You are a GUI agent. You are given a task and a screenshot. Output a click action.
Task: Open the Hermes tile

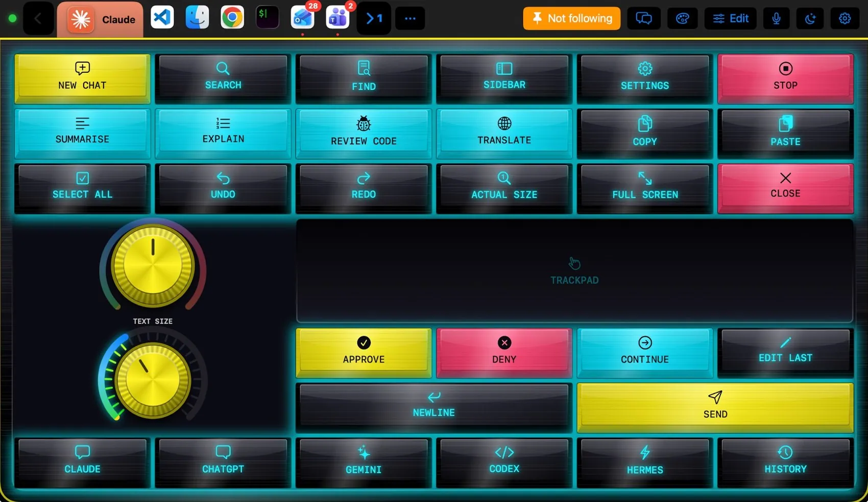click(x=645, y=462)
